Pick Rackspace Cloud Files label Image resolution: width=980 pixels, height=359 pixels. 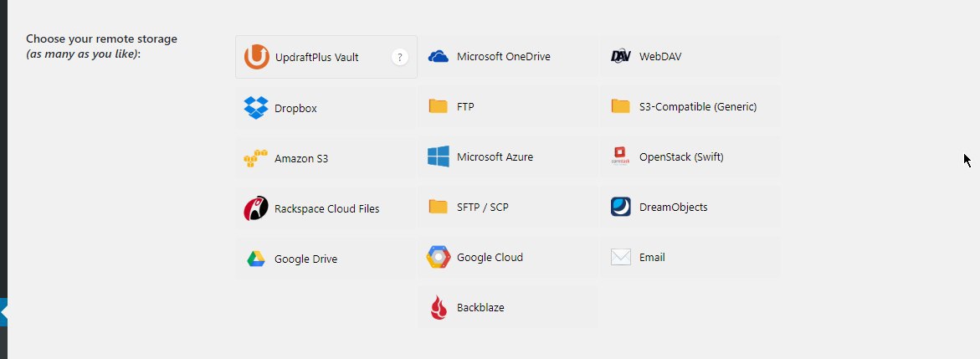tap(327, 209)
